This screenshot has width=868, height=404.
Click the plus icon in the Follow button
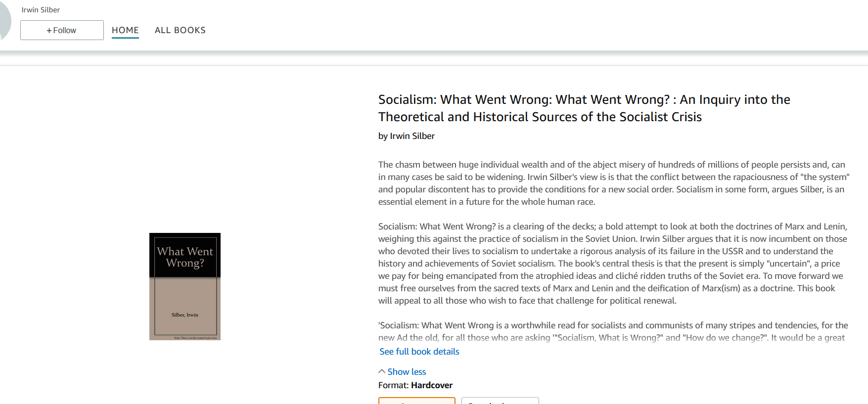click(x=49, y=31)
